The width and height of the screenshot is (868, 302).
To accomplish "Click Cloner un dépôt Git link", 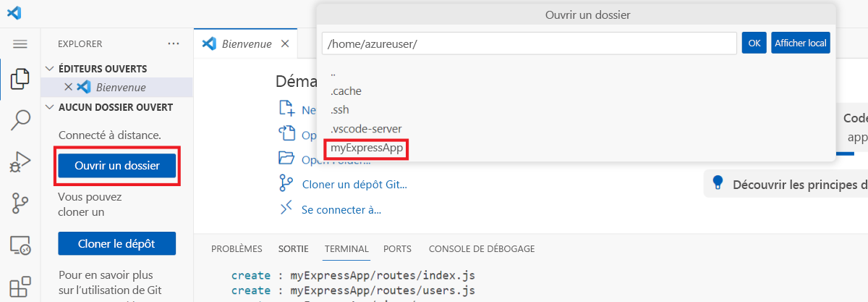I will pos(354,184).
